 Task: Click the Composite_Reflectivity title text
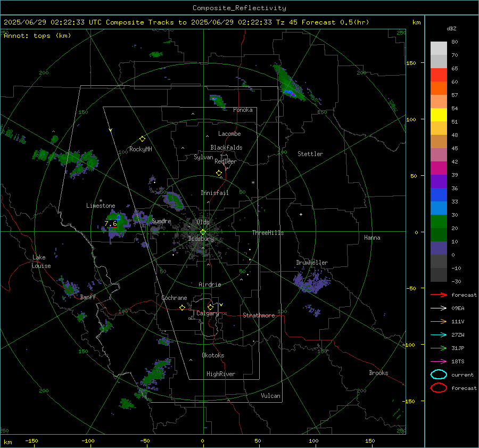(240, 8)
